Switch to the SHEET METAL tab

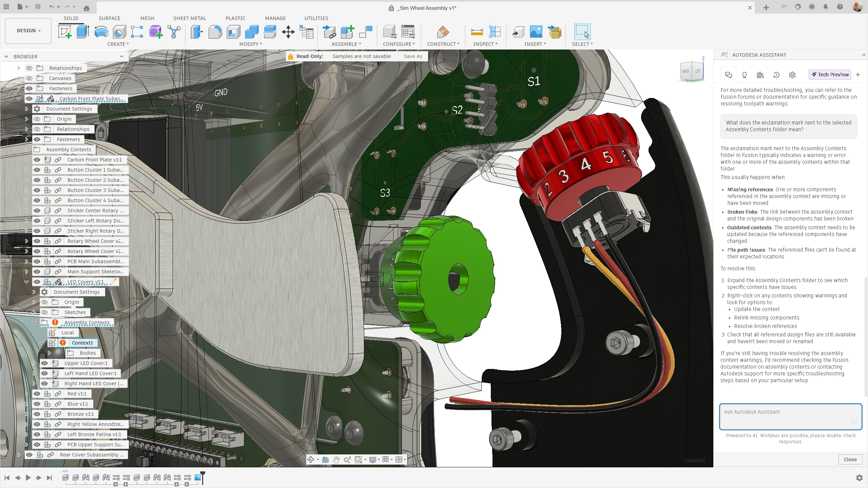[x=189, y=18]
